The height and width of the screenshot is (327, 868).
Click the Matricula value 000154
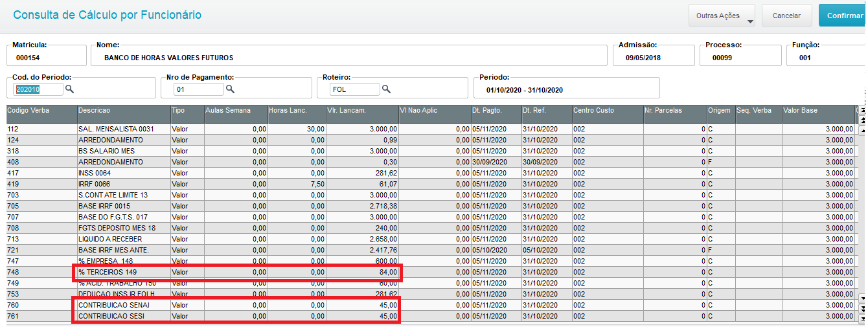click(x=27, y=58)
